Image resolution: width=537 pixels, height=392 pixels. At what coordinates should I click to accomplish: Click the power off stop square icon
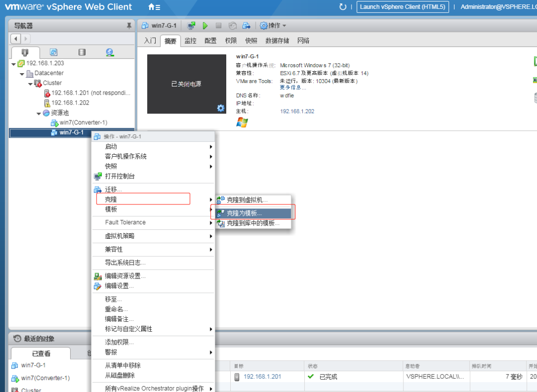[218, 26]
